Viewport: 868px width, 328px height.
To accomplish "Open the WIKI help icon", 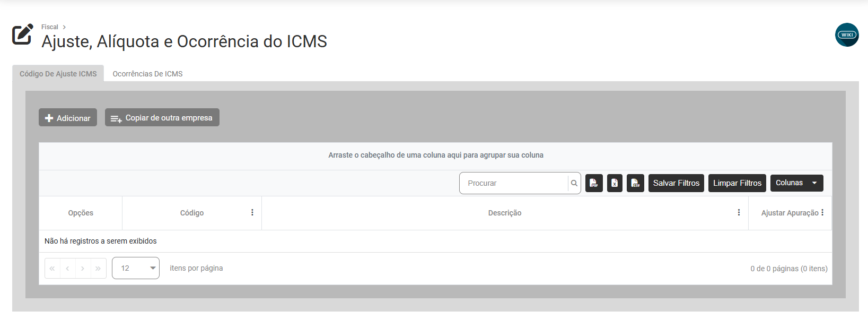I will tap(847, 35).
